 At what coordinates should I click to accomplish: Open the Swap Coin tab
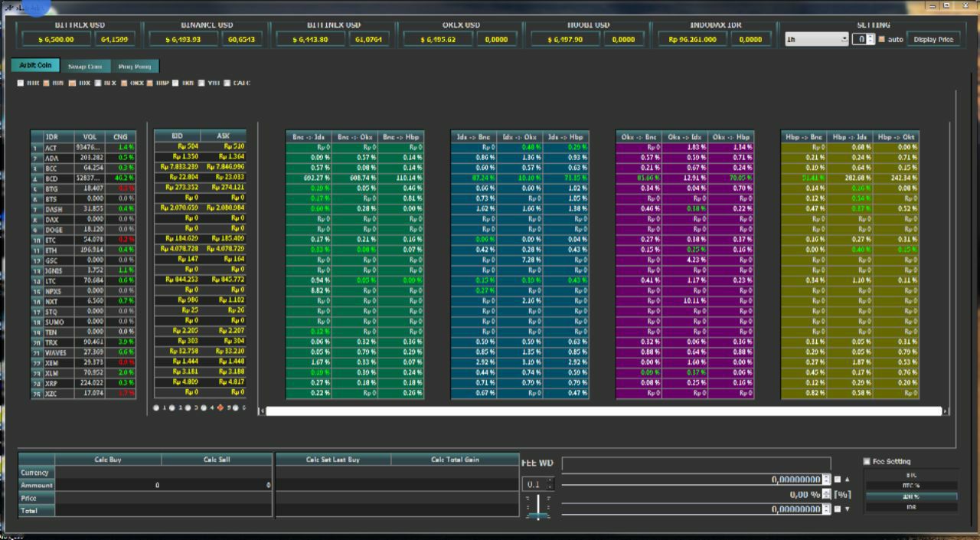85,67
